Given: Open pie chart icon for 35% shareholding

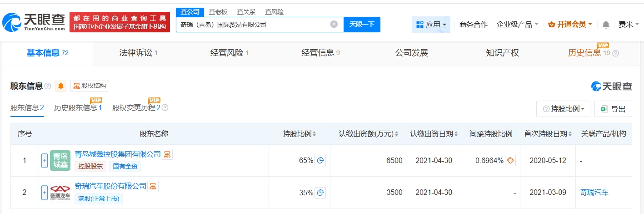Looking at the screenshot, I should tap(320, 193).
